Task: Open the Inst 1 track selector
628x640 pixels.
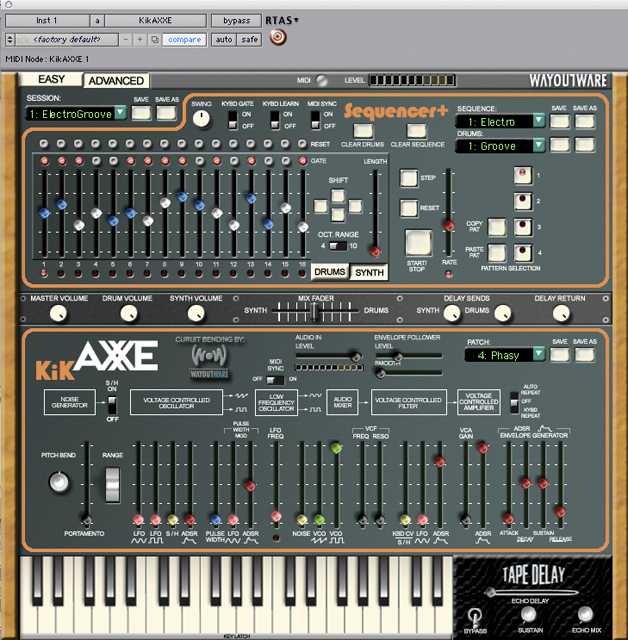Action: tap(47, 20)
